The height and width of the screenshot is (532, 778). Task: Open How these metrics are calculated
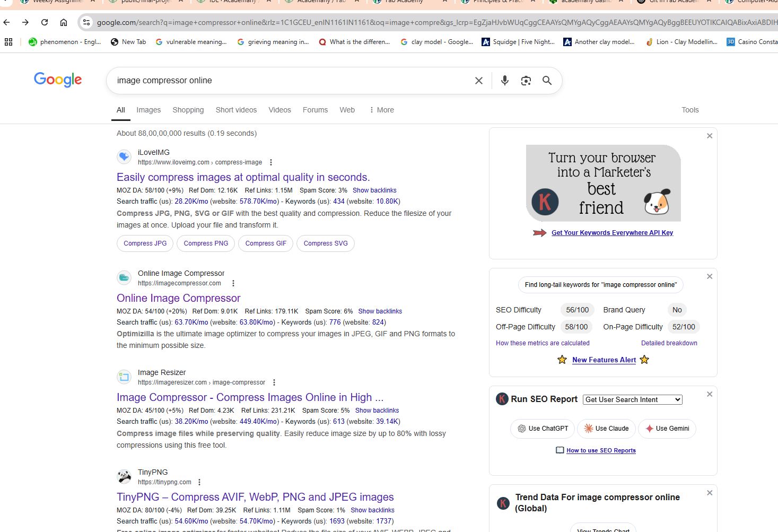point(543,343)
